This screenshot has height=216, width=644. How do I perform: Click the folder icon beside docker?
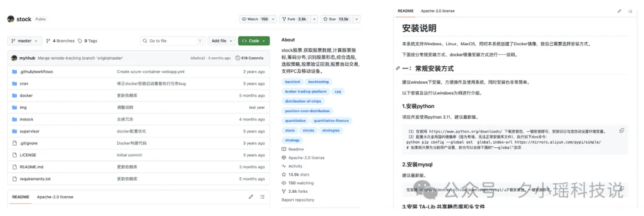coord(14,95)
